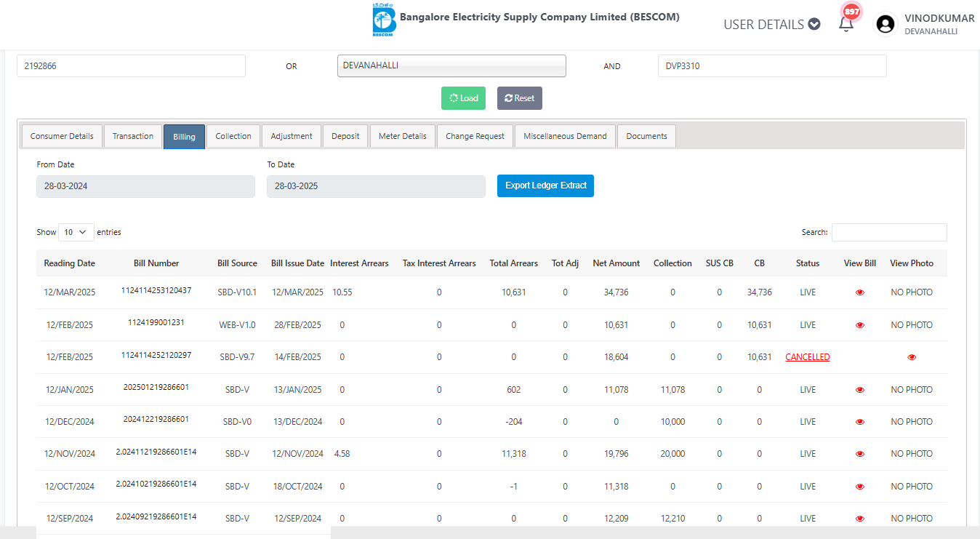Click the account ID field 2192866
This screenshot has height=539, width=980.
point(131,65)
